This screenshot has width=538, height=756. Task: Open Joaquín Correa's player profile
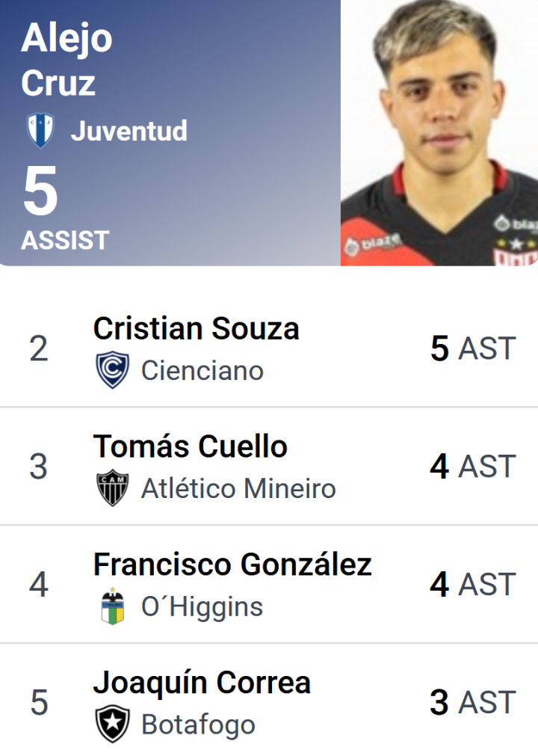pos(202,683)
